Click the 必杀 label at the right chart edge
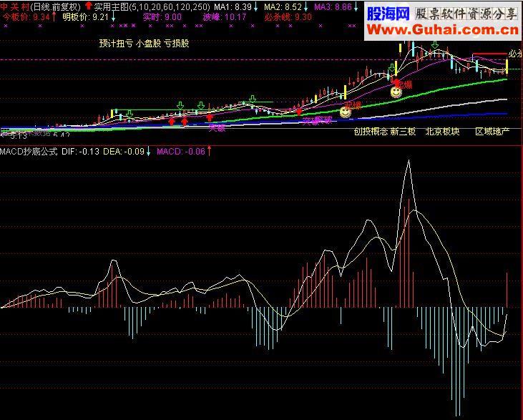Image resolution: width=523 pixels, height=420 pixels. (515, 54)
